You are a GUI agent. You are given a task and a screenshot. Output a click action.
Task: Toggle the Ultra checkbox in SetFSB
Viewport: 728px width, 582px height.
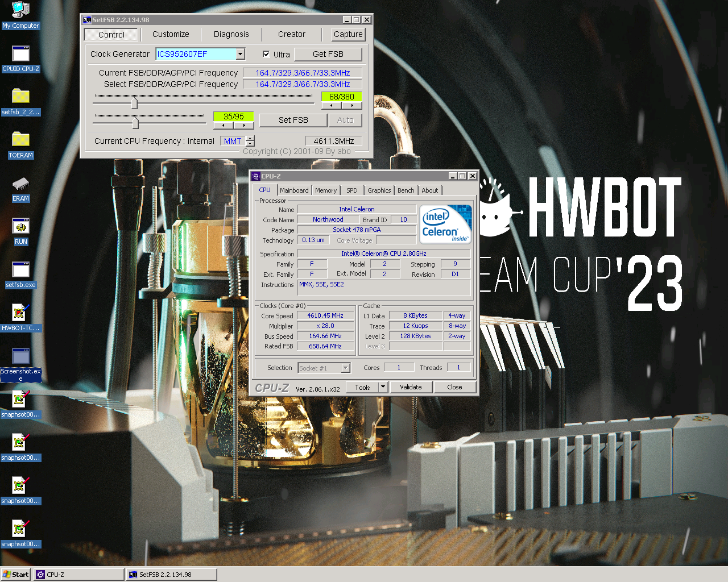click(266, 54)
